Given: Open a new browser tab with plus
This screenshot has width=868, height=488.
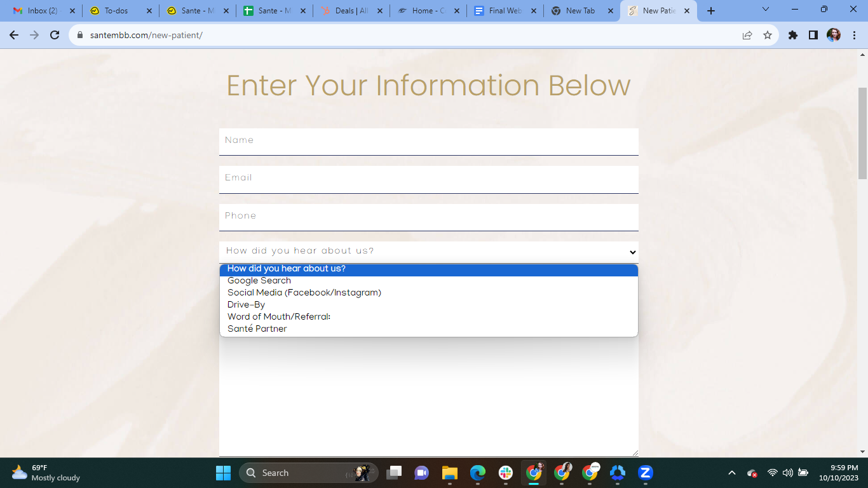Looking at the screenshot, I should coord(711,11).
